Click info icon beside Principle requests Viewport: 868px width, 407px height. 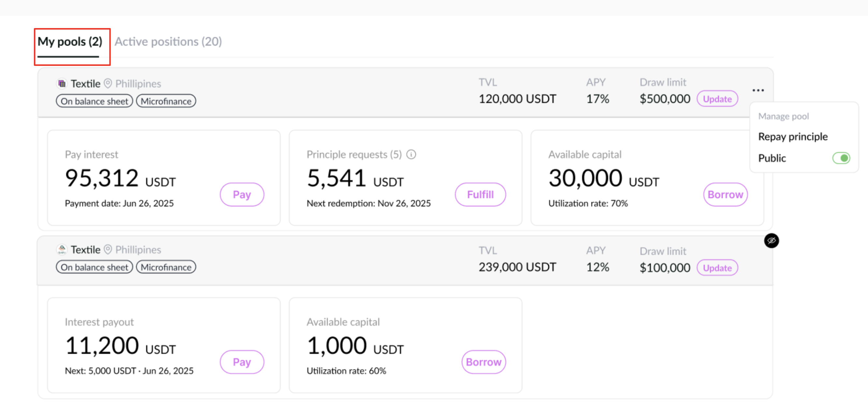[411, 154]
